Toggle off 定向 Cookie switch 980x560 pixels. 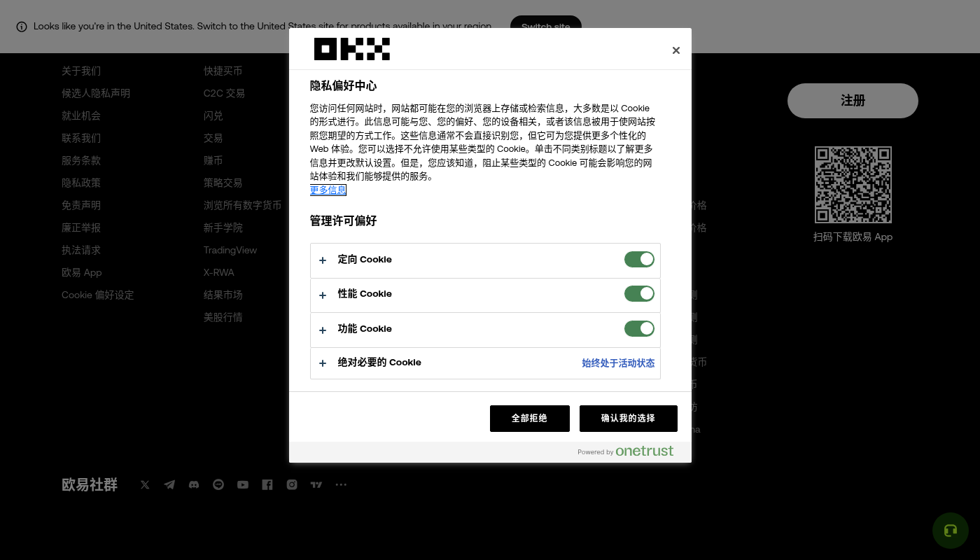click(x=639, y=260)
